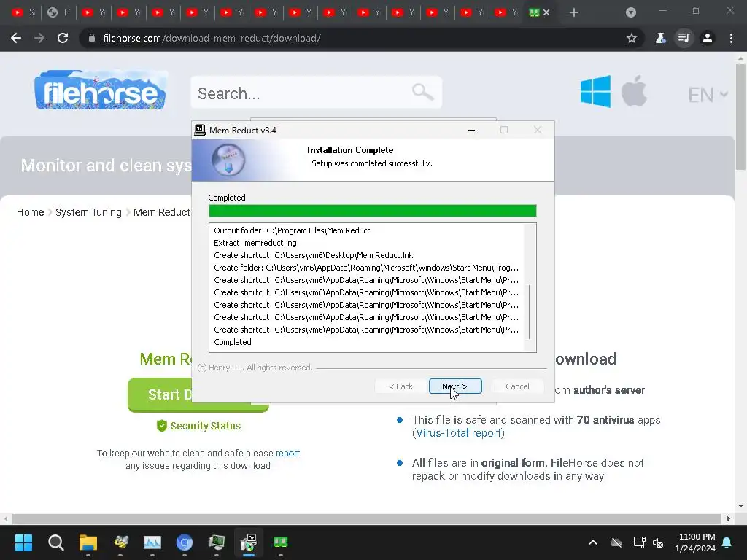The height and width of the screenshot is (560, 747).
Task: Open the clock and date flyout
Action: pos(695,542)
